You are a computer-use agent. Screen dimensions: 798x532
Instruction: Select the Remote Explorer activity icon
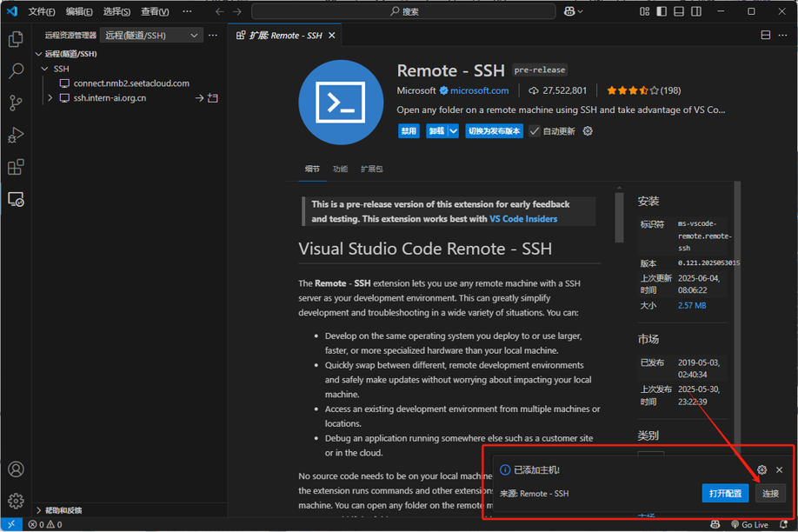point(16,199)
